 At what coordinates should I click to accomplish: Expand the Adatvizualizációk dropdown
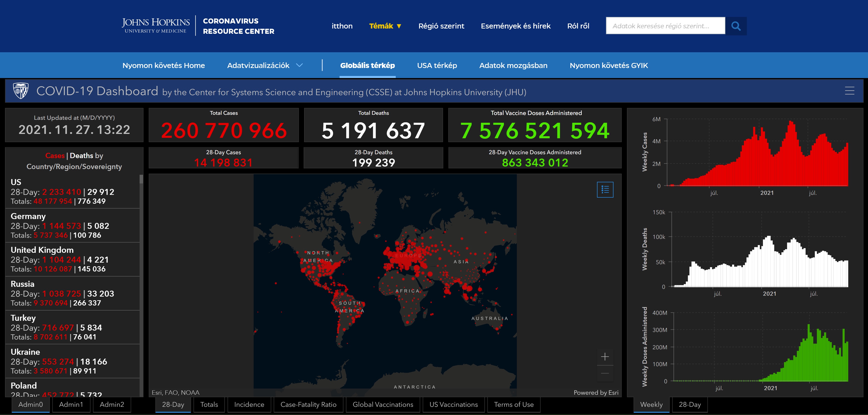tap(265, 65)
